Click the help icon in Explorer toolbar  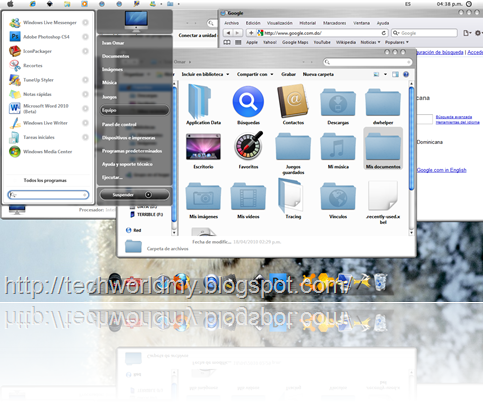[406, 74]
